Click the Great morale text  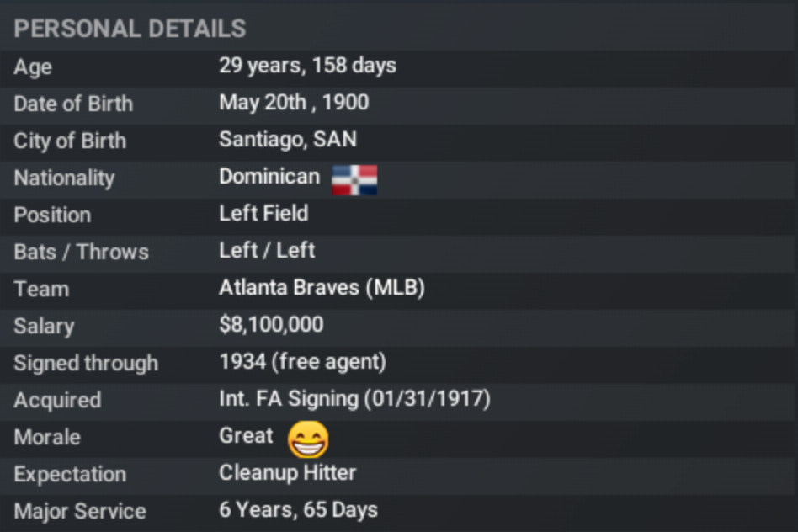point(246,436)
